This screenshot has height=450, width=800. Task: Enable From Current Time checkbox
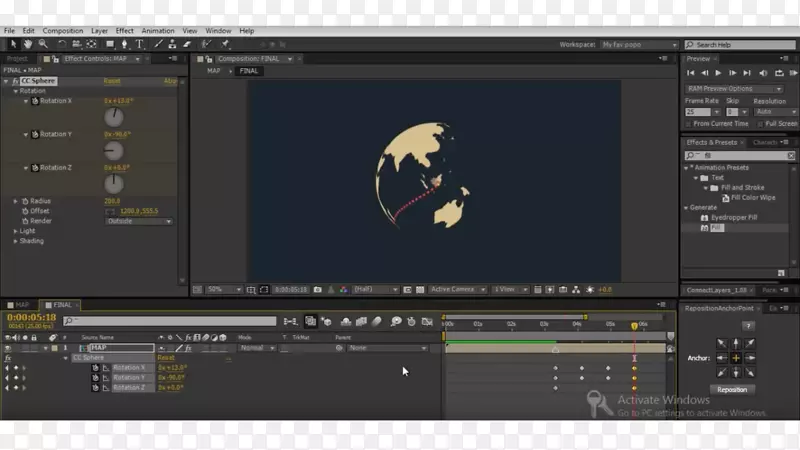coord(688,124)
